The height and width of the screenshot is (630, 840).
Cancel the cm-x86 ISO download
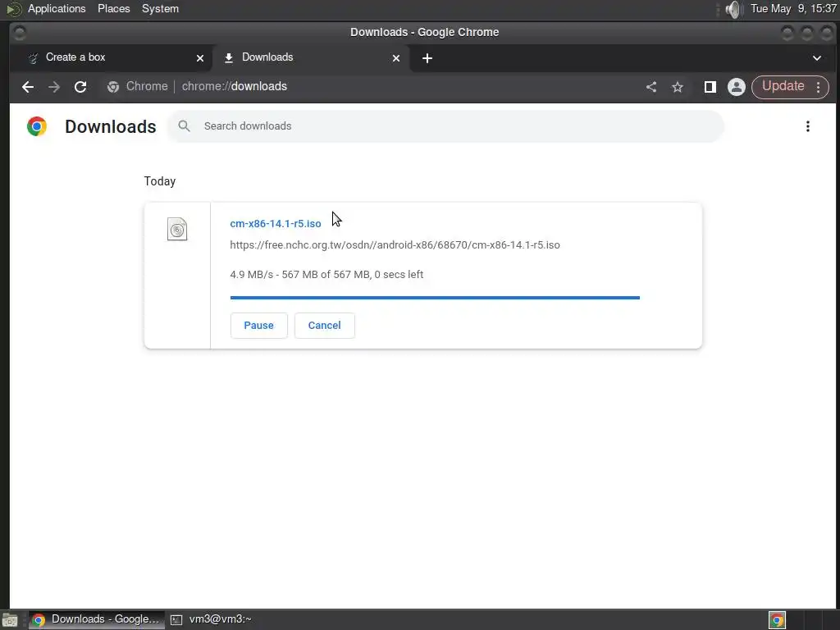[325, 325]
